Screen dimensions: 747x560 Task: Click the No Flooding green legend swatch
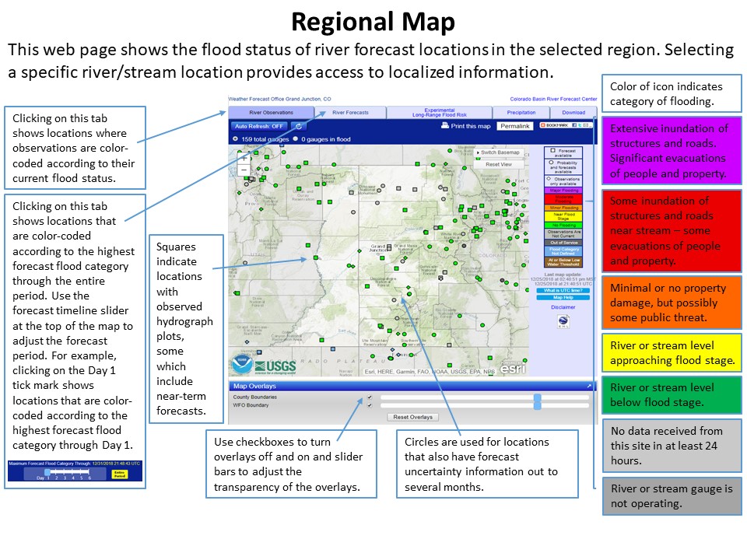(563, 226)
